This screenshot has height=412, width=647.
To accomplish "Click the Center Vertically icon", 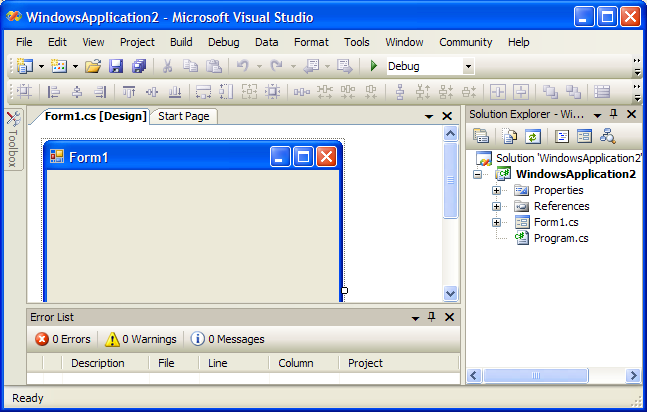I will [521, 92].
